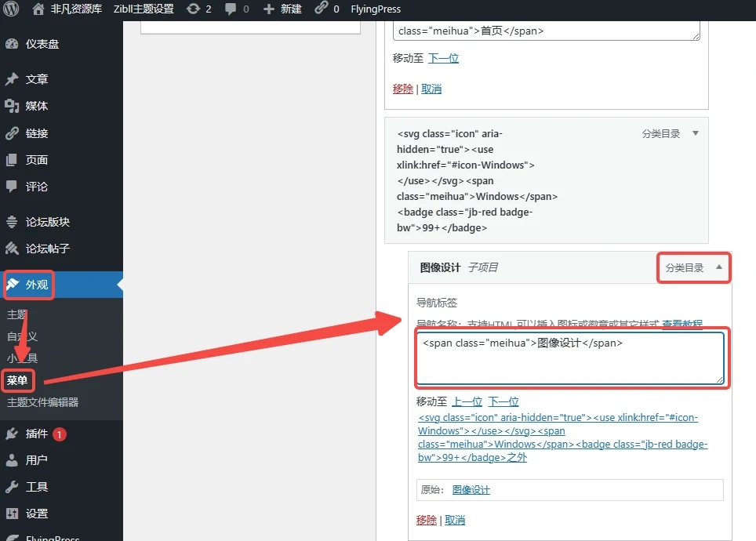Open the updates icon showing 2
Viewport: 756px width, 541px height.
coord(193,9)
